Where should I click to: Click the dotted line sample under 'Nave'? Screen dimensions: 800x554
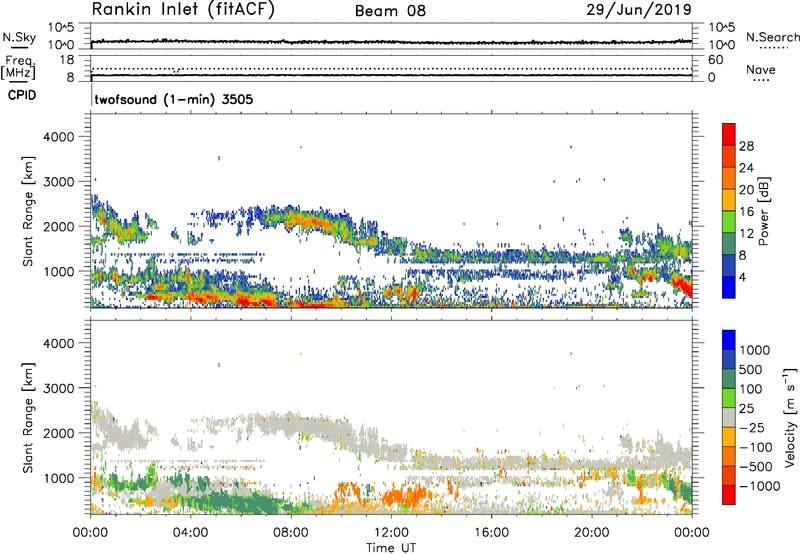(x=761, y=81)
